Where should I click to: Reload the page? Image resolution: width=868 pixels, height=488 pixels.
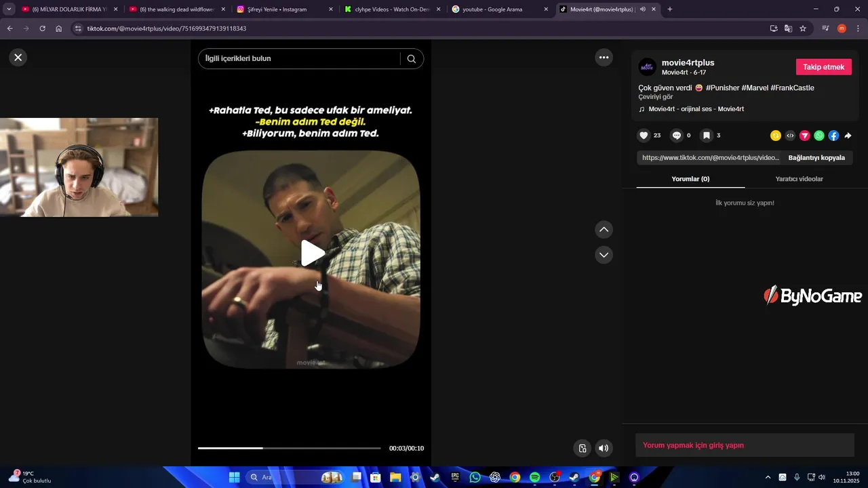42,28
